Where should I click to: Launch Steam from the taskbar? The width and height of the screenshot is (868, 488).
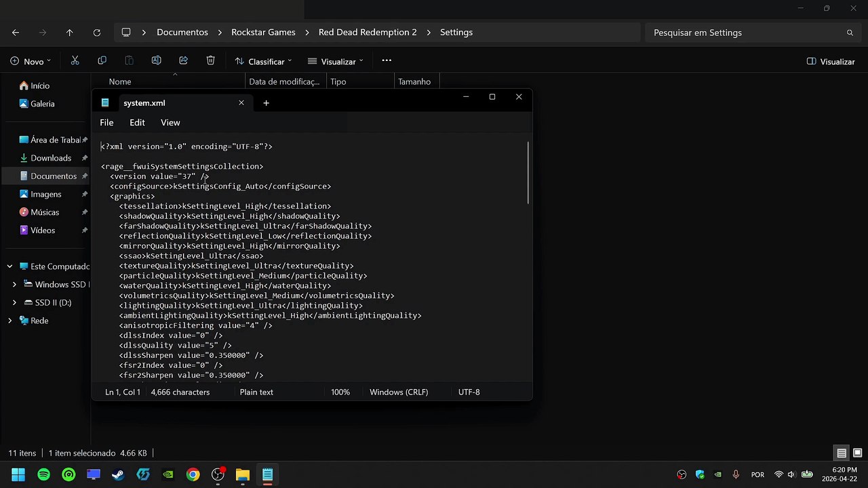click(x=118, y=474)
